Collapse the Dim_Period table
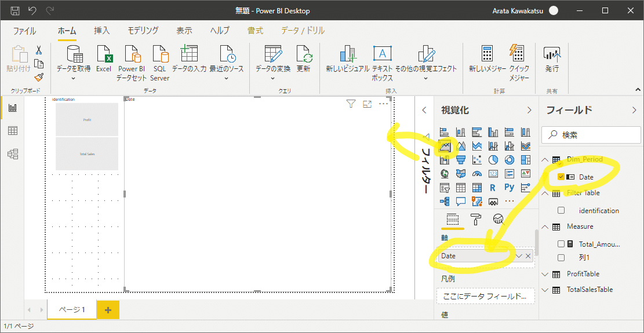644x333 pixels. click(545, 159)
